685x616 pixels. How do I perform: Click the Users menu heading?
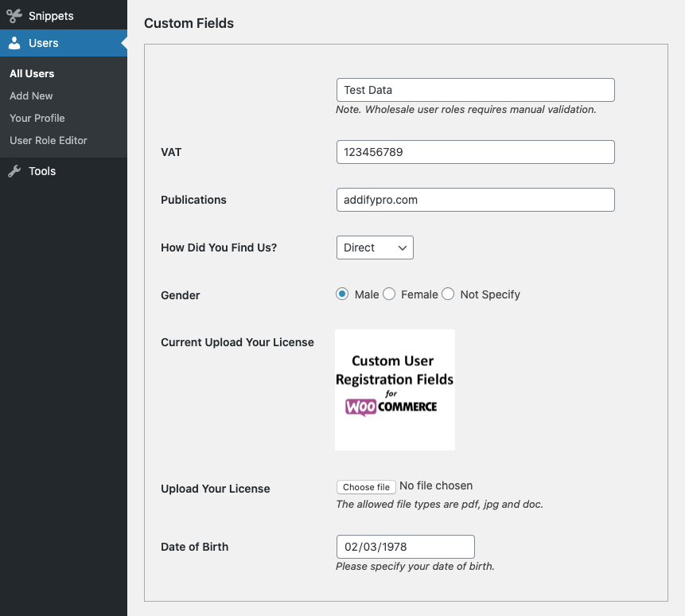(44, 43)
